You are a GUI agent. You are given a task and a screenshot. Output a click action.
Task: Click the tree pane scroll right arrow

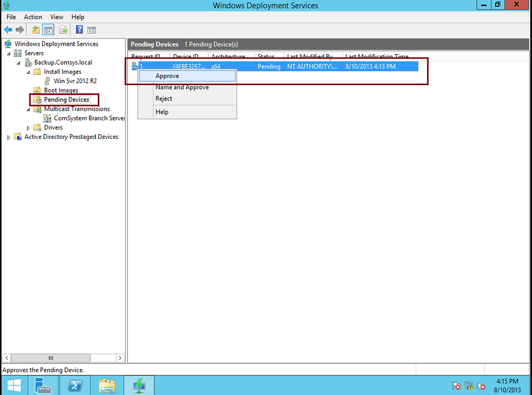pyautogui.click(x=120, y=358)
